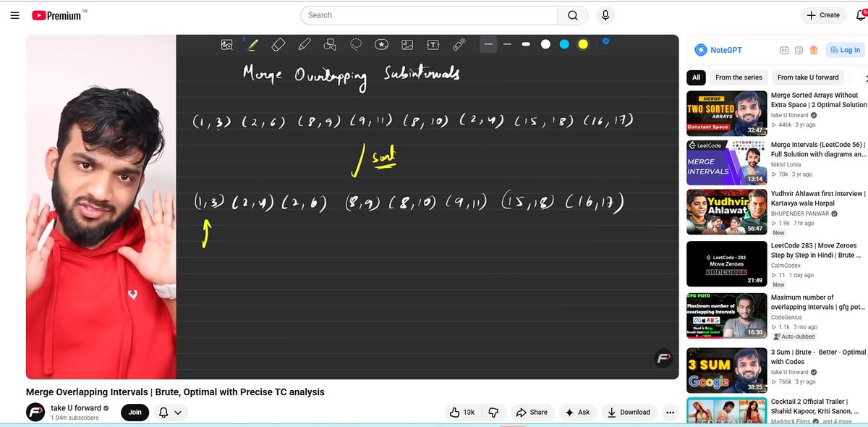Open the notification bell dropdown under video
This screenshot has height=427, width=868.
tap(171, 412)
